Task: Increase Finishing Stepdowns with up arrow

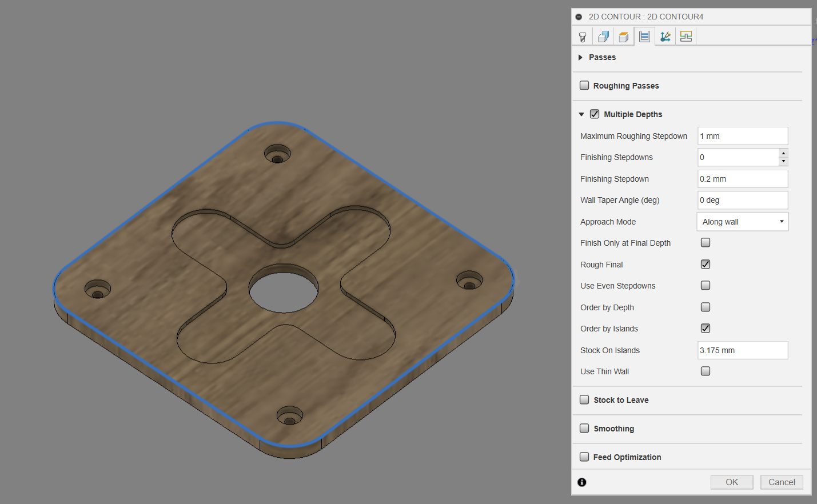Action: coord(783,153)
